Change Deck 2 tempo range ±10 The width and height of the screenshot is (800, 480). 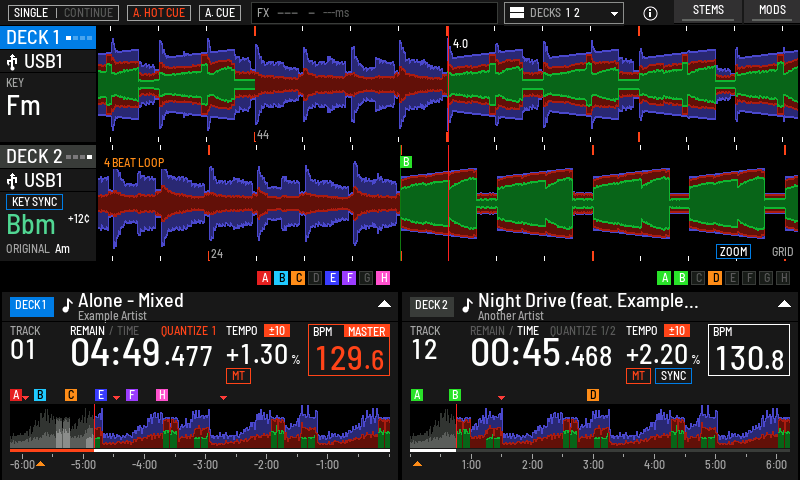click(x=677, y=331)
